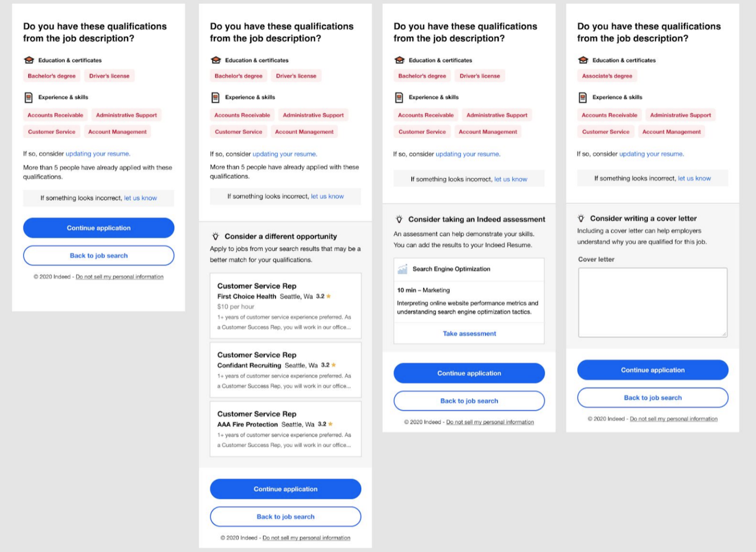Click the star icon beside AAA Fire Protection rating

coord(331,424)
